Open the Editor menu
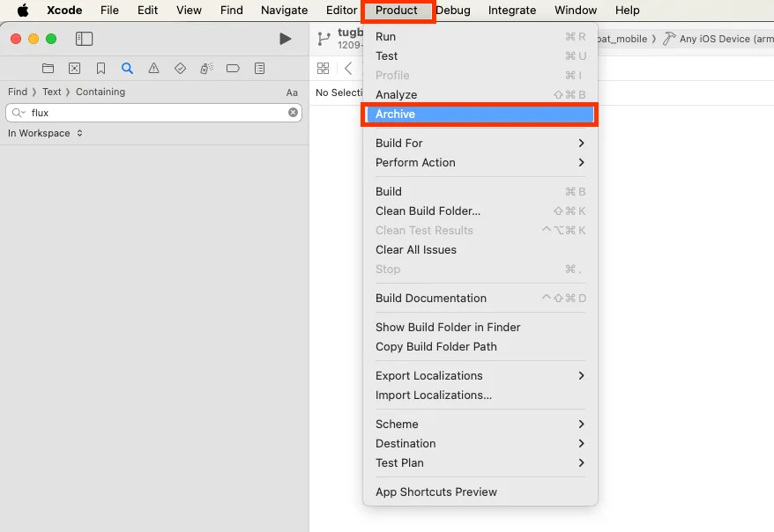This screenshot has width=774, height=532. click(x=341, y=11)
